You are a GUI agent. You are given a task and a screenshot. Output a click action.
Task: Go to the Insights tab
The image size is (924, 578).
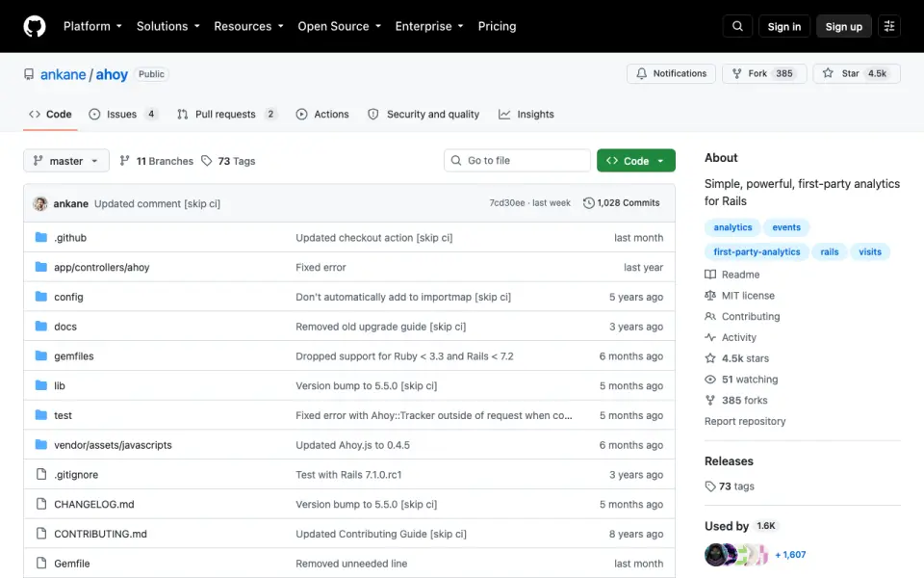(526, 115)
